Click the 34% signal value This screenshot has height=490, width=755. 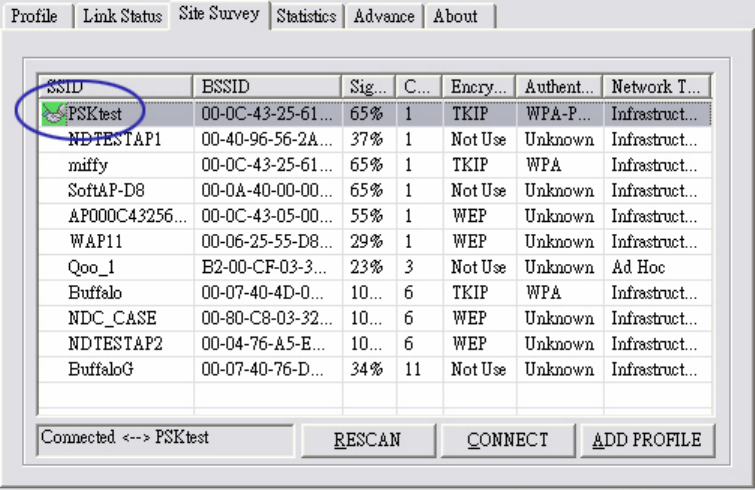pos(366,369)
